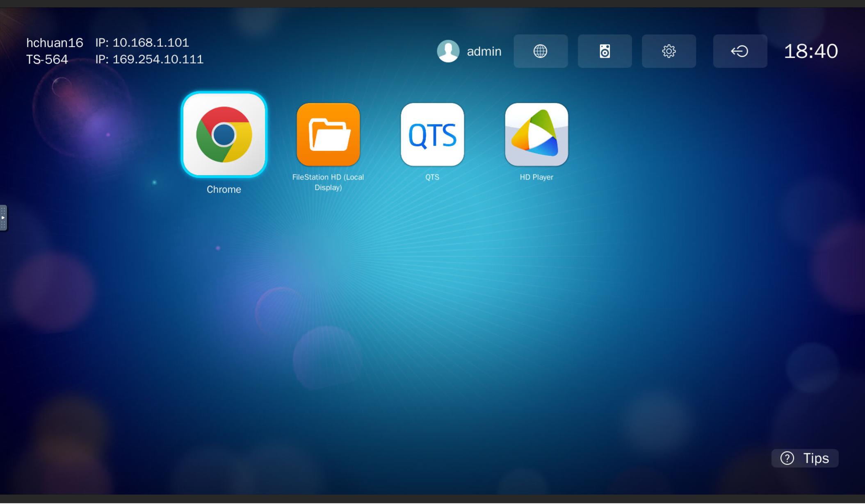Log out using the exit arrow icon

(x=740, y=51)
